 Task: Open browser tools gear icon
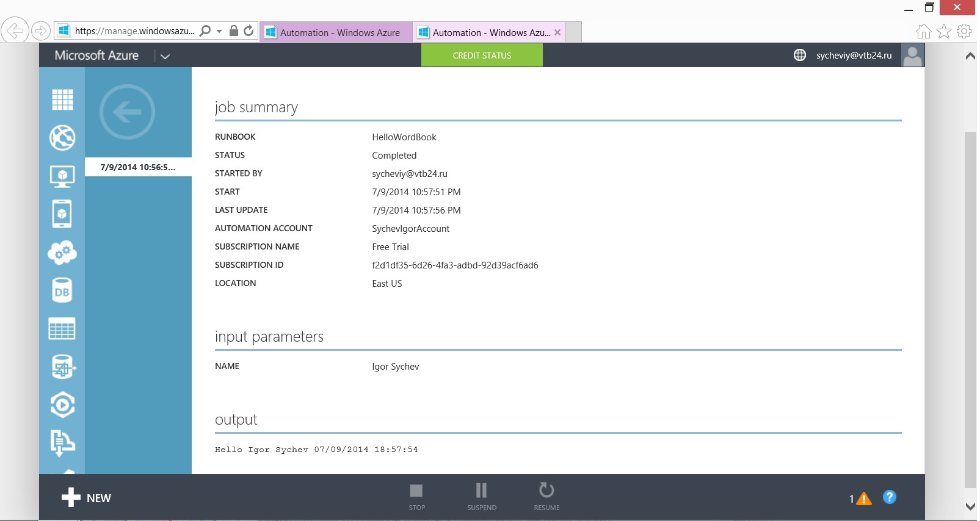pyautogui.click(x=964, y=31)
